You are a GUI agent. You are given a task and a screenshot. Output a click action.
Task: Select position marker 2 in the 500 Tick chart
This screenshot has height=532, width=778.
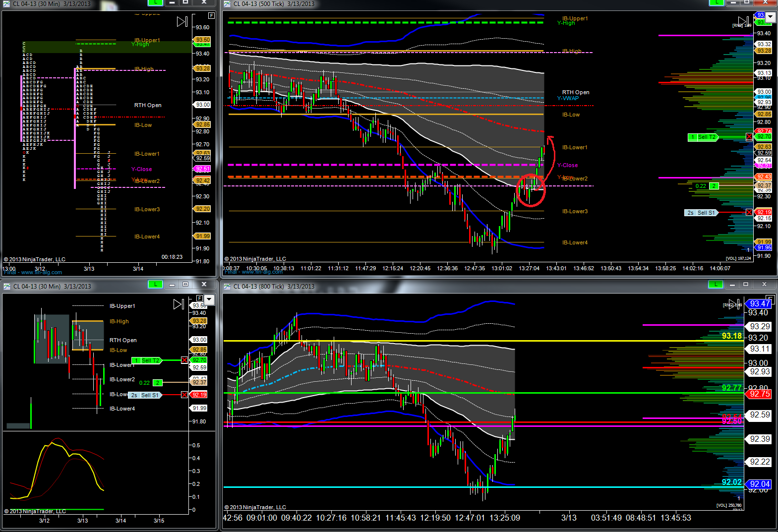pyautogui.click(x=714, y=186)
